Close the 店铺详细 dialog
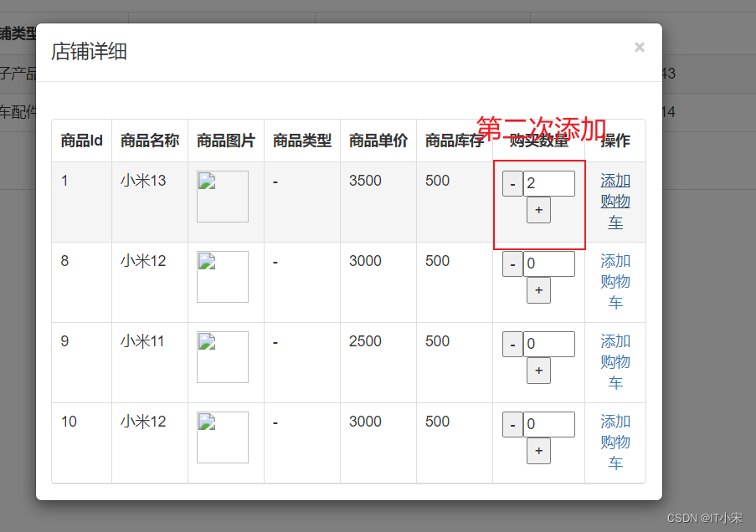 pyautogui.click(x=639, y=47)
